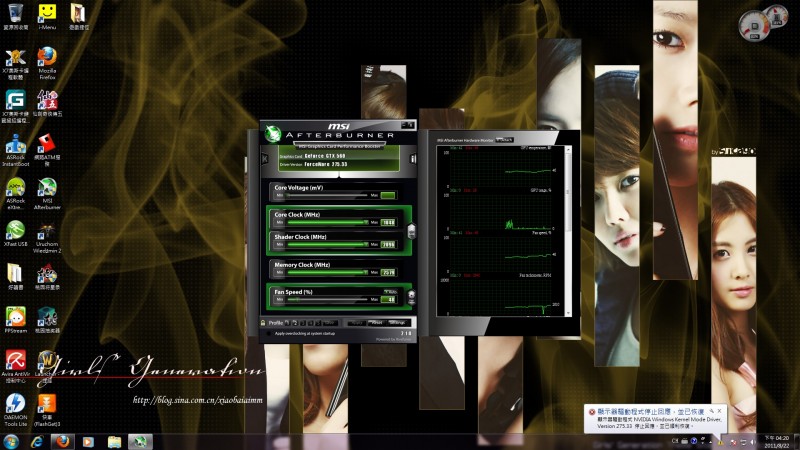The width and height of the screenshot is (800, 450).
Task: Open the Avira AntiVir Control Center icon
Action: (16, 367)
